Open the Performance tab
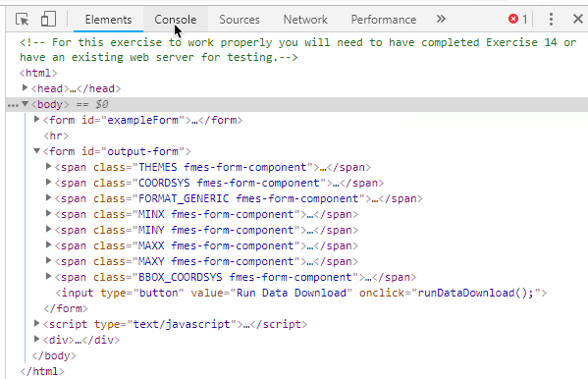Viewport: 588px width, 379px height. [383, 20]
